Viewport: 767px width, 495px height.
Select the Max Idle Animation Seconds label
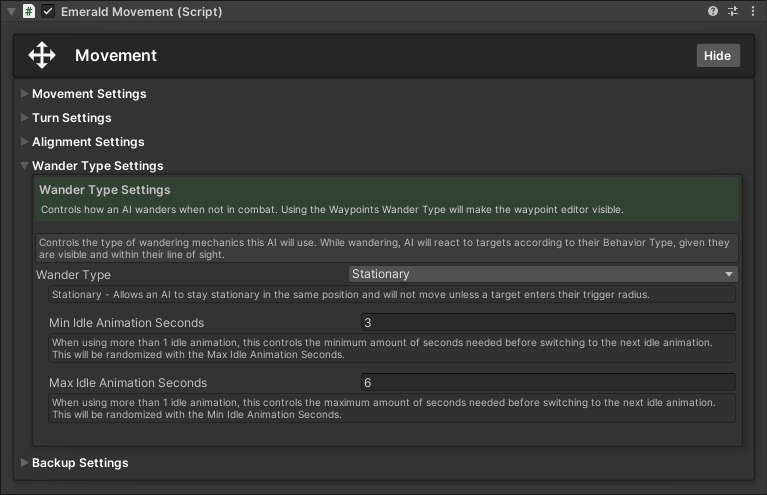[128, 383]
